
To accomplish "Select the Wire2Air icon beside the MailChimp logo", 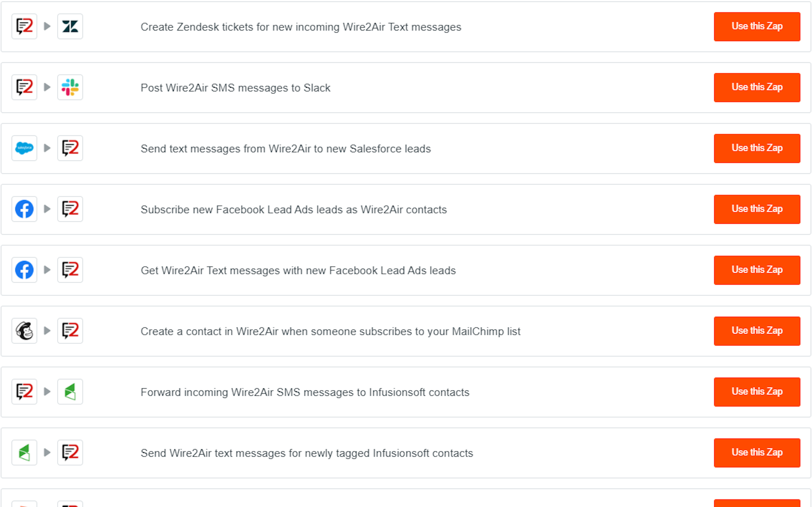I will click(70, 331).
